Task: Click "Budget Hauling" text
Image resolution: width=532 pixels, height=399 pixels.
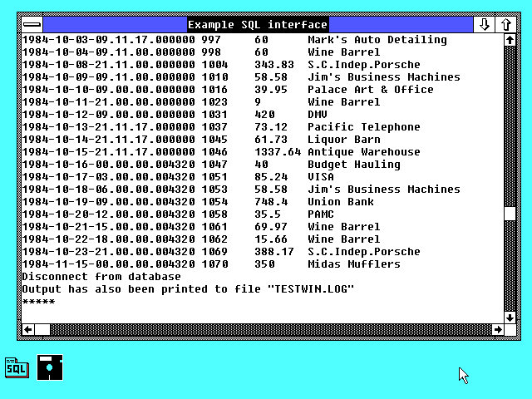Action: click(354, 165)
